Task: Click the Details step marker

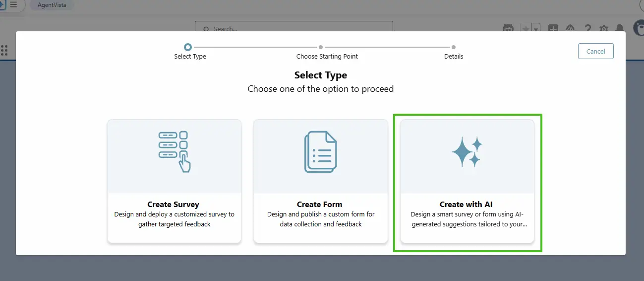Action: [x=454, y=47]
